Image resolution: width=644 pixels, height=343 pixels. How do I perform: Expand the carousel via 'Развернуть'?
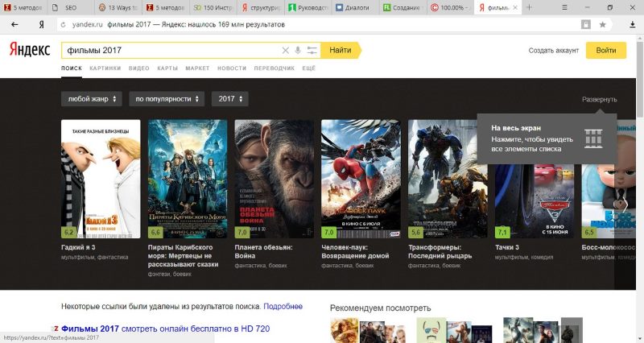coord(599,99)
